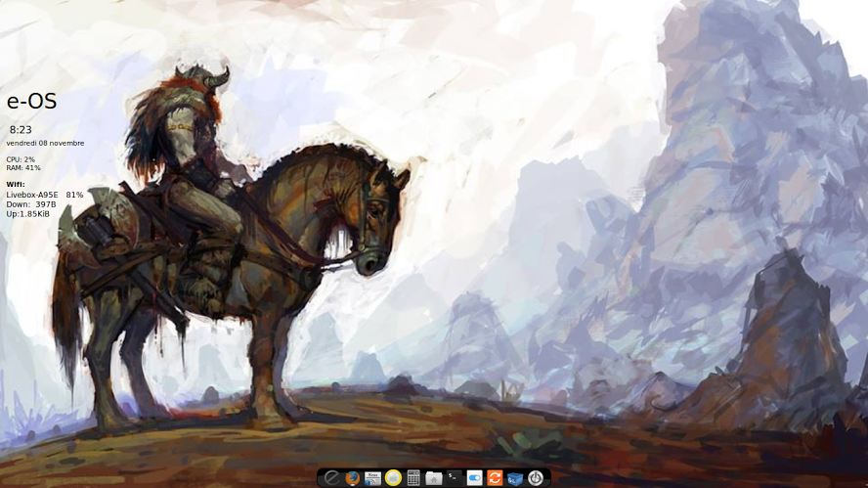Click the Up:1.85KiB value
Image resolution: width=868 pixels, height=488 pixels.
[27, 213]
